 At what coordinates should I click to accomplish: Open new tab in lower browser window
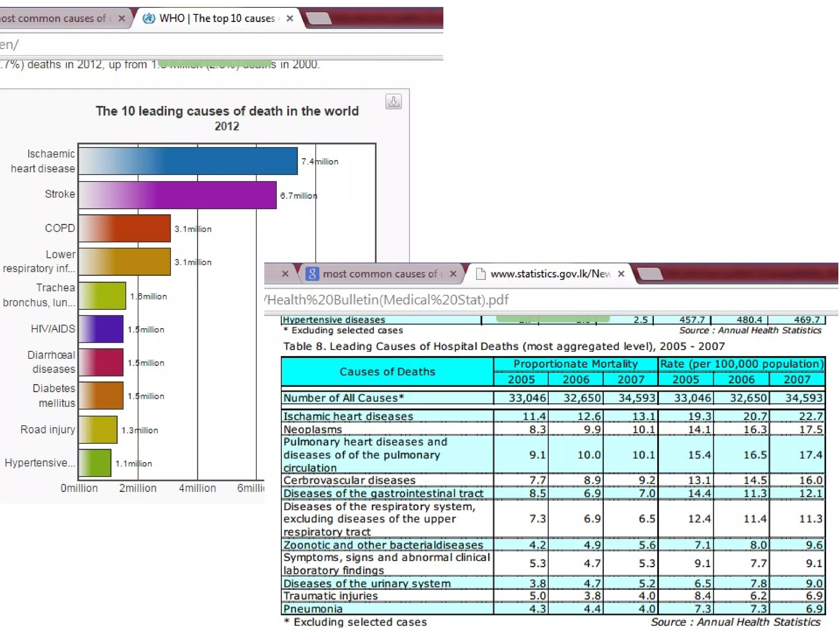tap(651, 274)
